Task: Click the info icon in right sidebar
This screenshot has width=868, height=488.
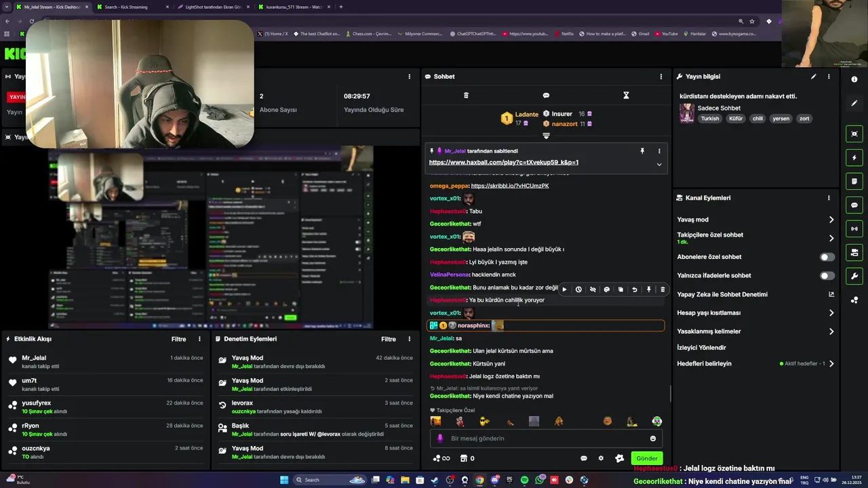Action: (854, 79)
